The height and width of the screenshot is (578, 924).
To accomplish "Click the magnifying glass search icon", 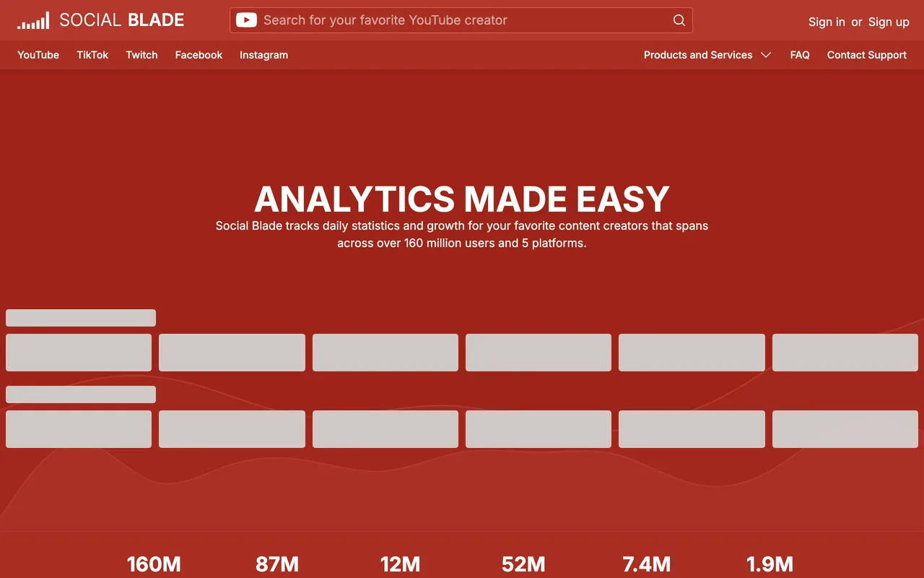I will (679, 20).
